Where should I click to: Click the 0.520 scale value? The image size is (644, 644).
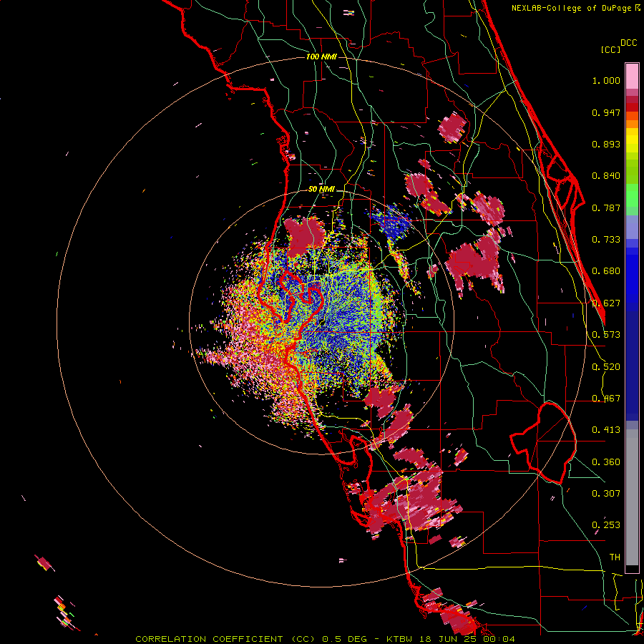(x=606, y=367)
